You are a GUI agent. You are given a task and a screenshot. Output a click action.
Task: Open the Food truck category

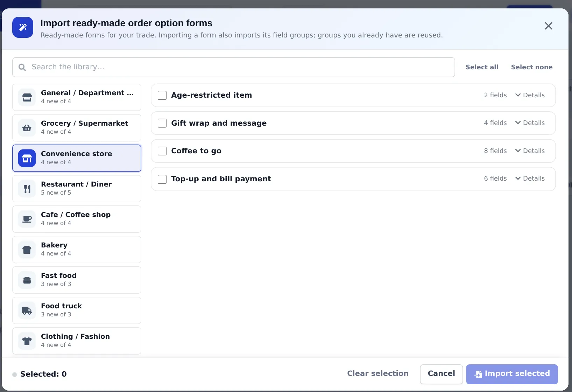click(77, 310)
